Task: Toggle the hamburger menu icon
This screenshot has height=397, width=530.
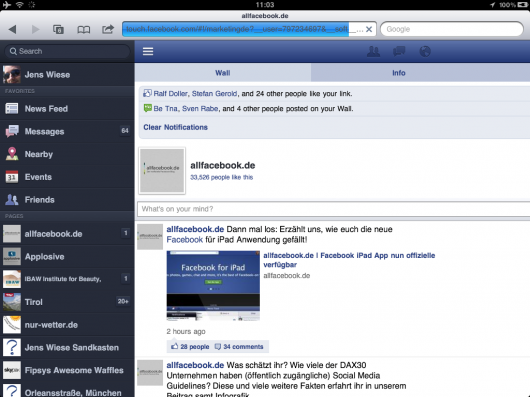Action: tap(148, 51)
